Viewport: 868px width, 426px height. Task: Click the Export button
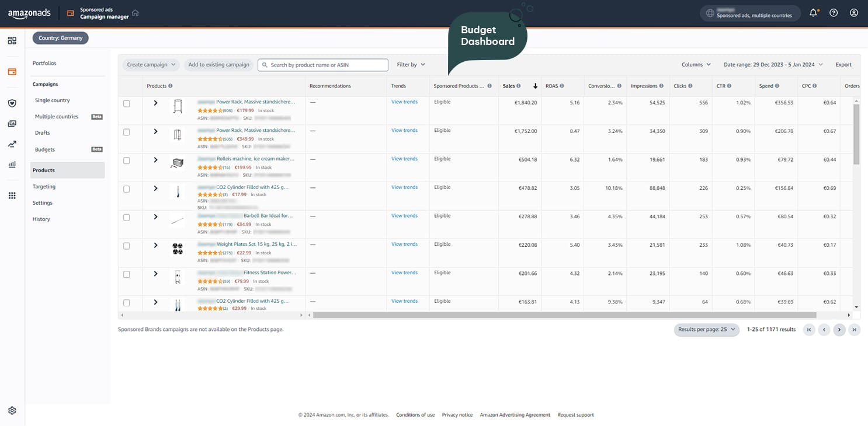click(x=843, y=65)
